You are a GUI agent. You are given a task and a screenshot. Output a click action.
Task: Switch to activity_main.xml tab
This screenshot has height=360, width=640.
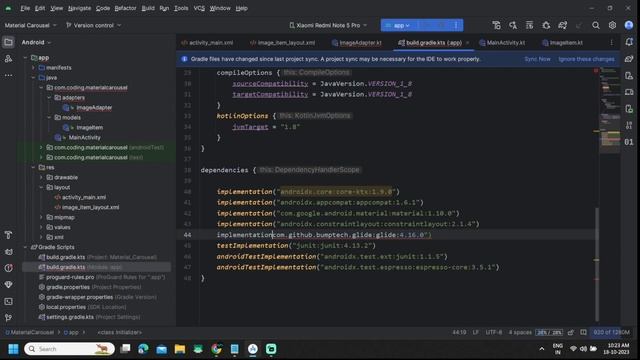207,42
